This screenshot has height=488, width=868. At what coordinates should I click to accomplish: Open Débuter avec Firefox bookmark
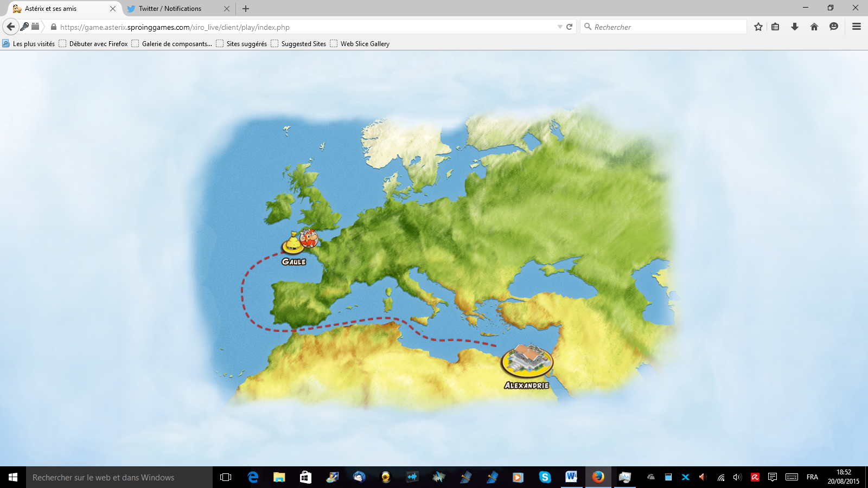(93, 44)
